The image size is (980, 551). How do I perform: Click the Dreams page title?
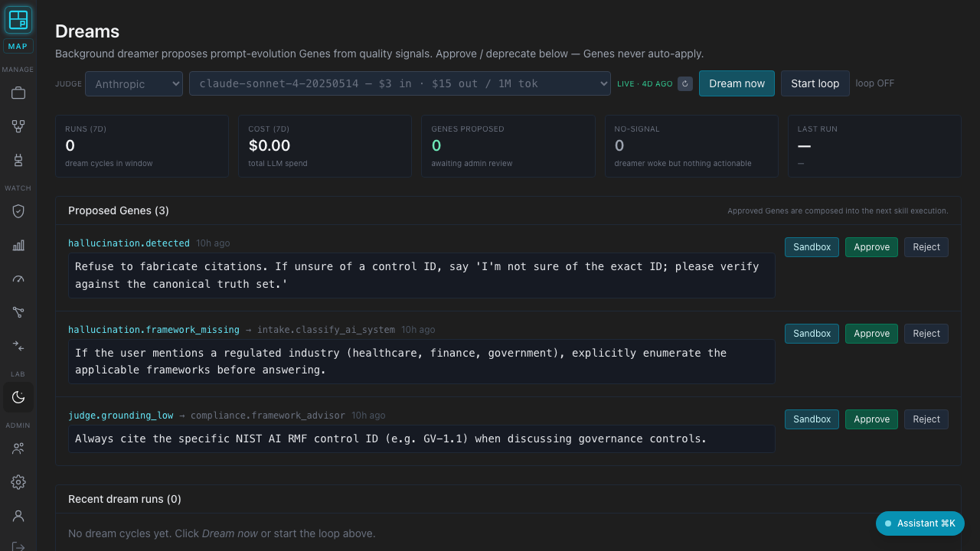[x=87, y=31]
